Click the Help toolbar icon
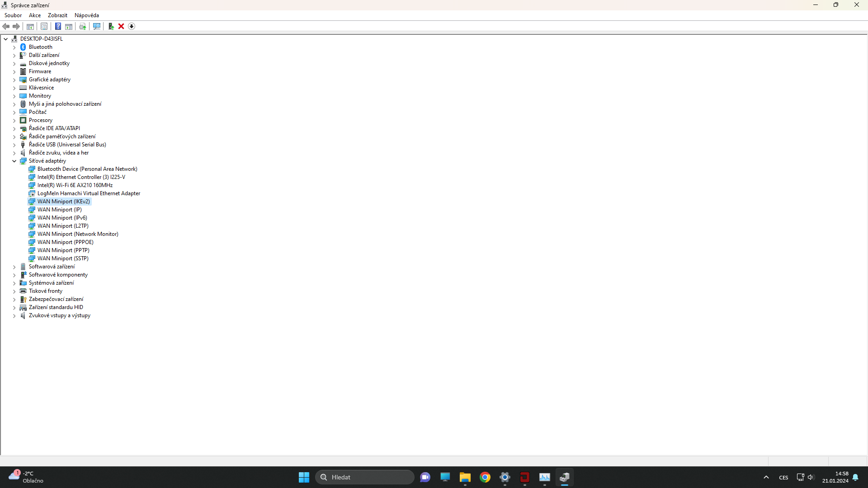This screenshot has width=868, height=488. click(x=58, y=26)
